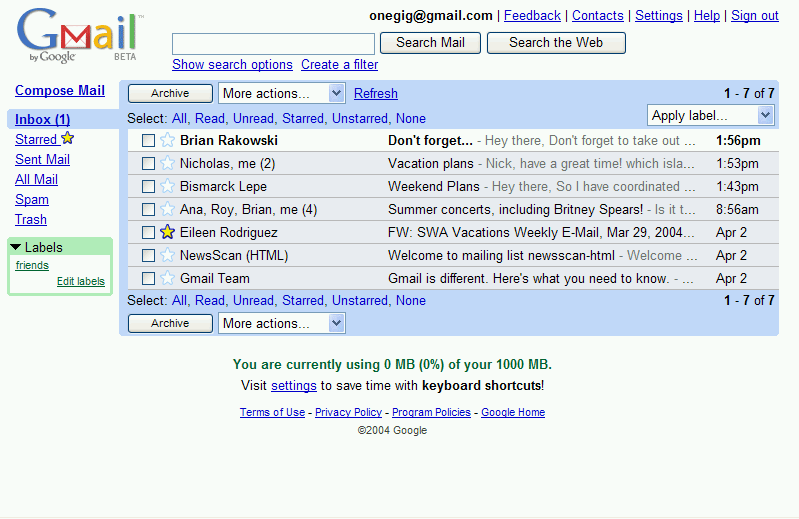Open the top More actions dropdown
799x519 pixels.
tap(281, 93)
